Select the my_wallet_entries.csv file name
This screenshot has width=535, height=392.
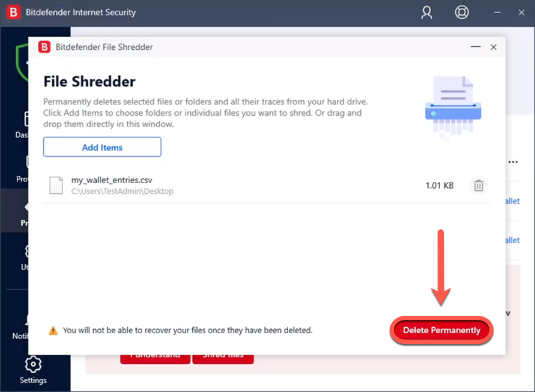pos(112,180)
